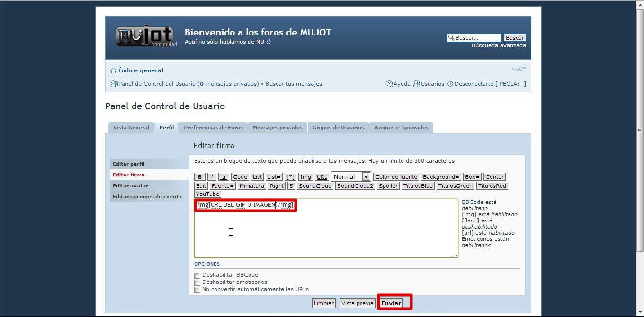
Task: Click the MUJOT comunidad logo
Action: pos(146,36)
